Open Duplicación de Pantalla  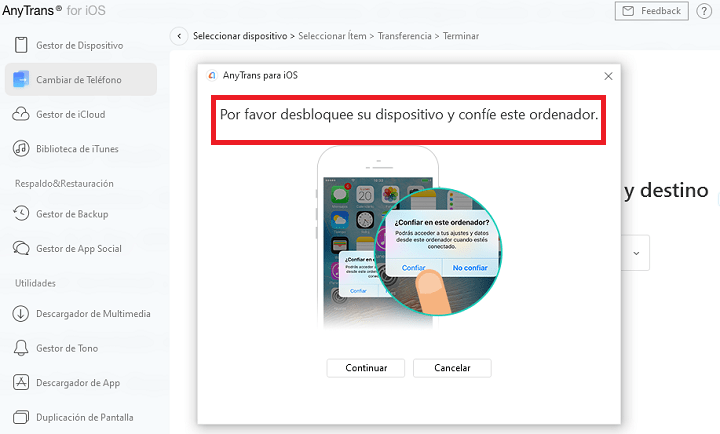click(81, 417)
